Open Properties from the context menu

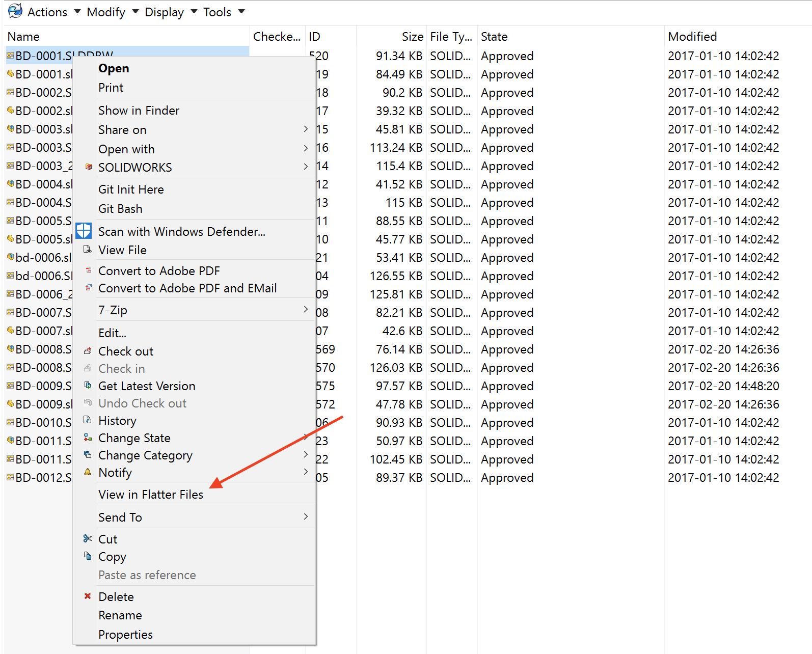(x=125, y=635)
